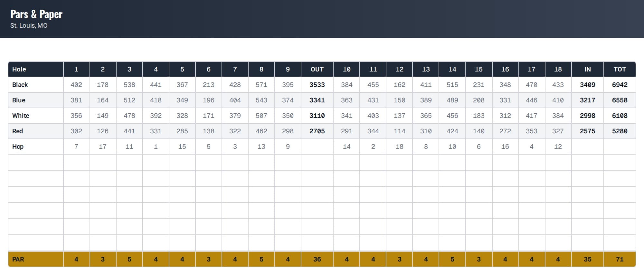Viewport: 644px width, 275px height.
Task: Click first empty score cell under hole 1
Action: [x=77, y=162]
